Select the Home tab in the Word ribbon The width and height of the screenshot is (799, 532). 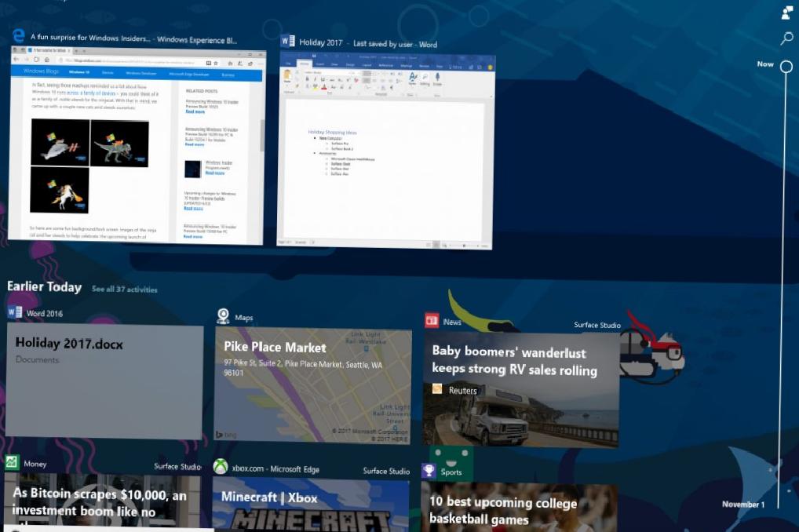click(305, 64)
